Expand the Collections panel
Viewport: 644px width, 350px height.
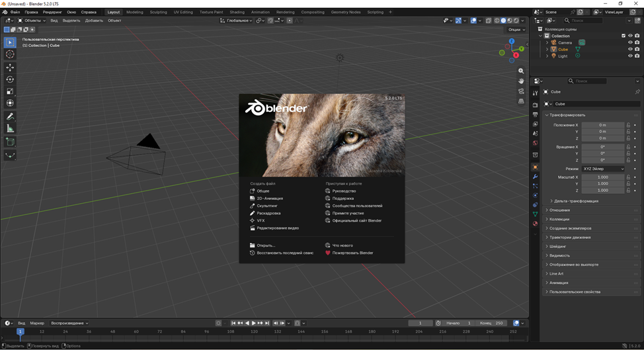[591, 219]
